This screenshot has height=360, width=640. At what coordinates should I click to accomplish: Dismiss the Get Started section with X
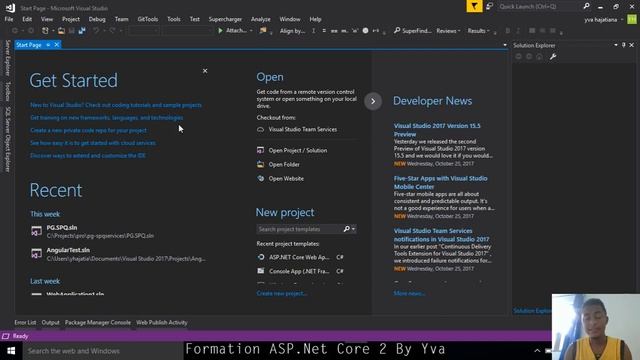(x=205, y=71)
